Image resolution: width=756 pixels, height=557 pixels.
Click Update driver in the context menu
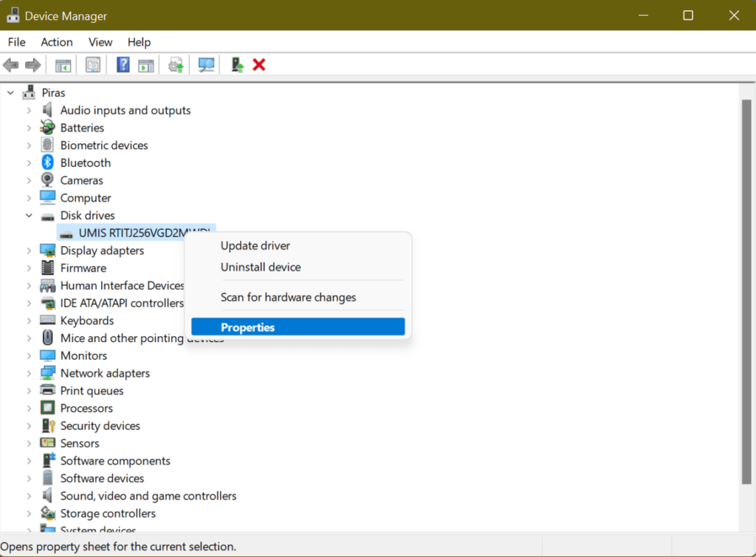coord(255,245)
